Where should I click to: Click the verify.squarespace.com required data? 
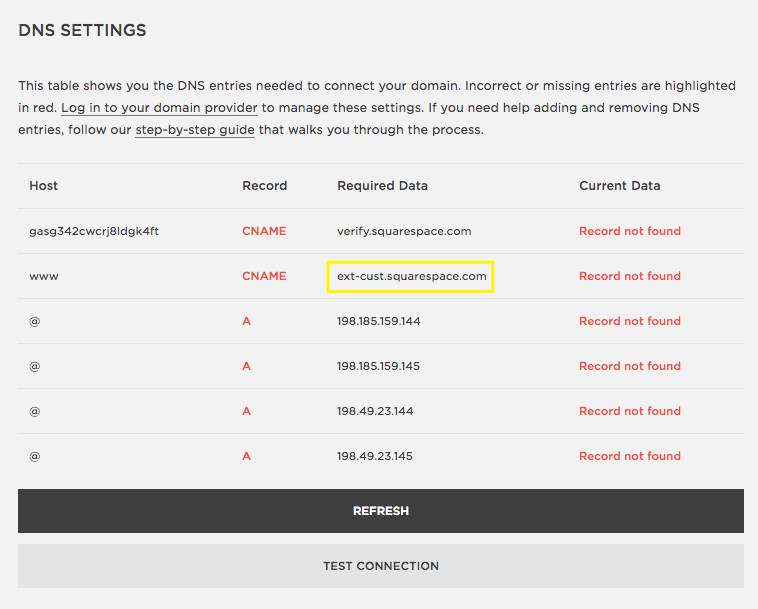pyautogui.click(x=404, y=231)
